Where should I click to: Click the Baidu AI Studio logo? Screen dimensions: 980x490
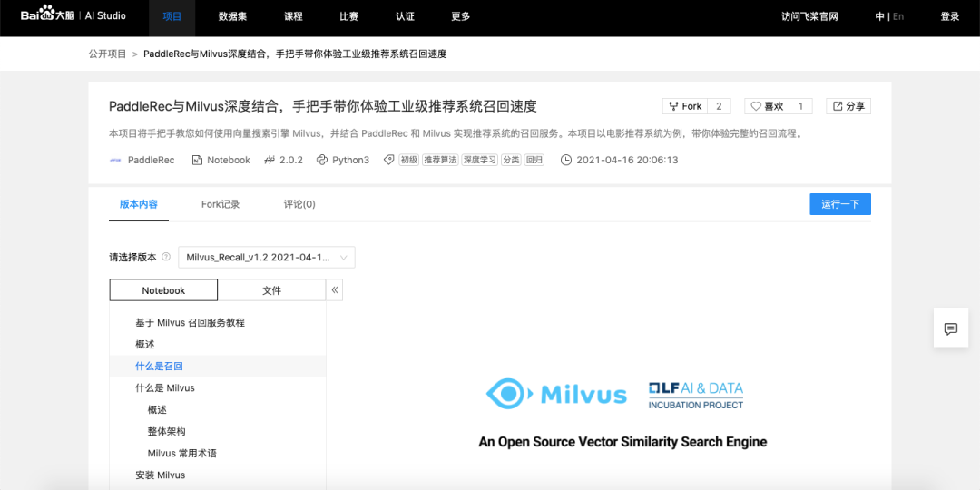click(73, 15)
